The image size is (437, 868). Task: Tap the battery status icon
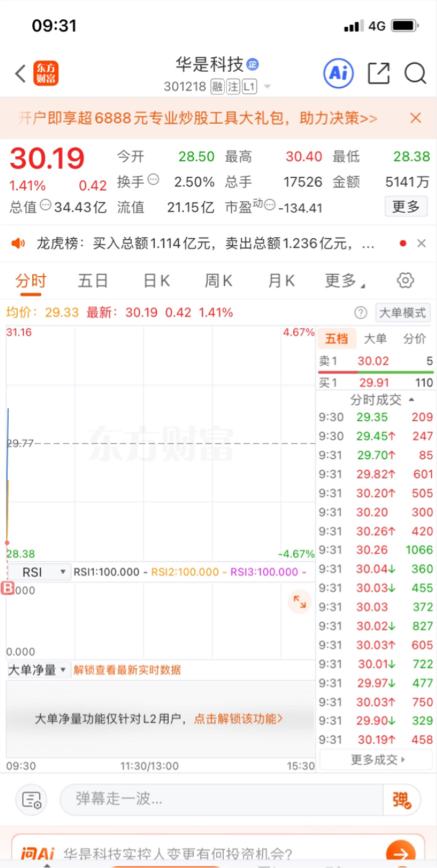[x=405, y=26]
